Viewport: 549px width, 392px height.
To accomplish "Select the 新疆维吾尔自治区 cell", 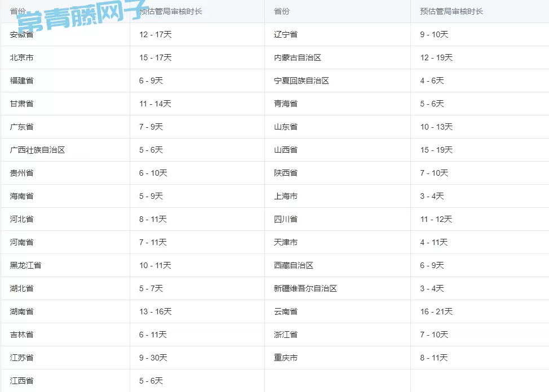I will (x=306, y=289).
